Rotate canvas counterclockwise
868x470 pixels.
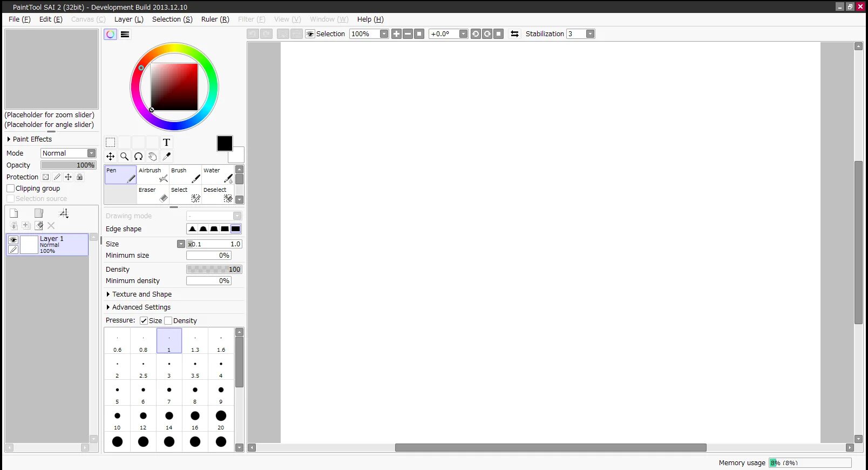click(476, 33)
